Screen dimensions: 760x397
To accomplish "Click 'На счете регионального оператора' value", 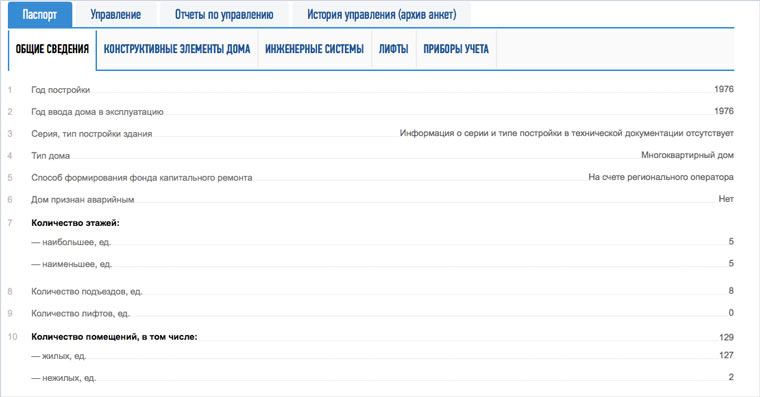I will point(661,177).
